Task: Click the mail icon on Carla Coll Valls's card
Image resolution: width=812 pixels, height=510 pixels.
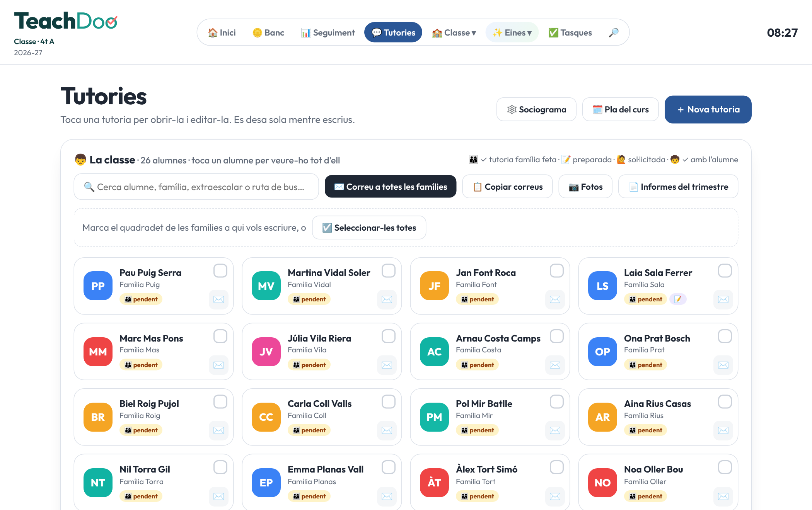Action: click(x=387, y=430)
